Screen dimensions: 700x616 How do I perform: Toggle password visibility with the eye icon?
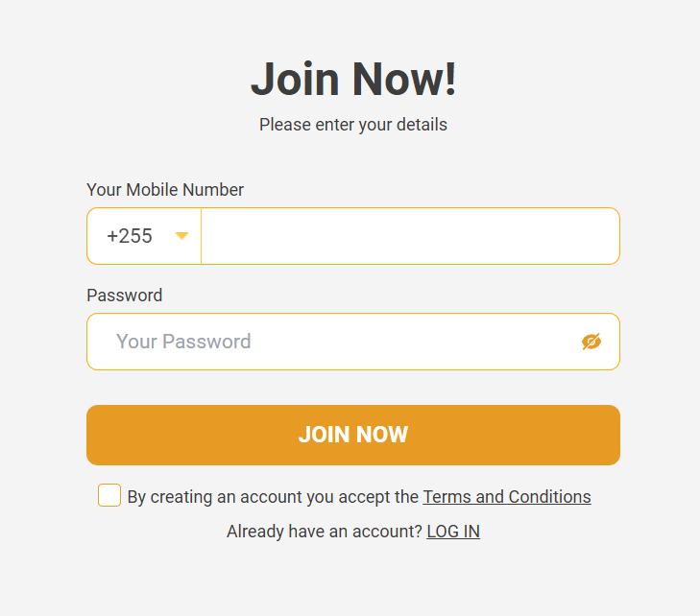591,342
